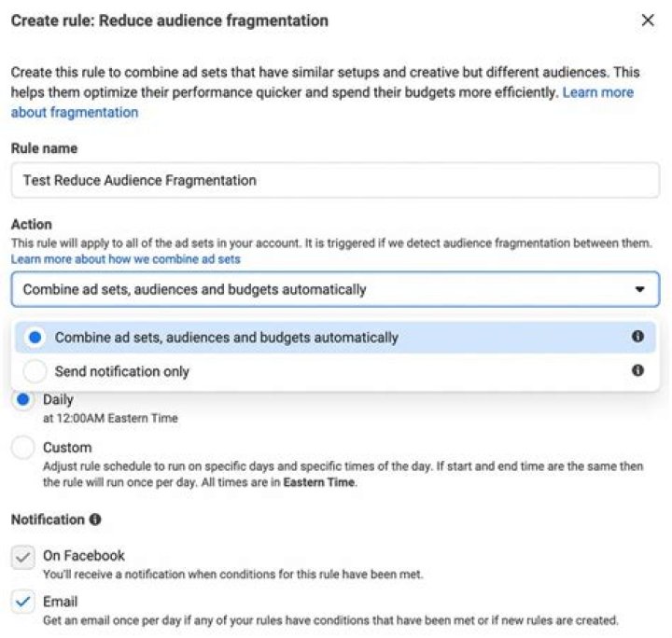Click the Rule name text field
Screen dimensions: 672x638
tap(334, 180)
